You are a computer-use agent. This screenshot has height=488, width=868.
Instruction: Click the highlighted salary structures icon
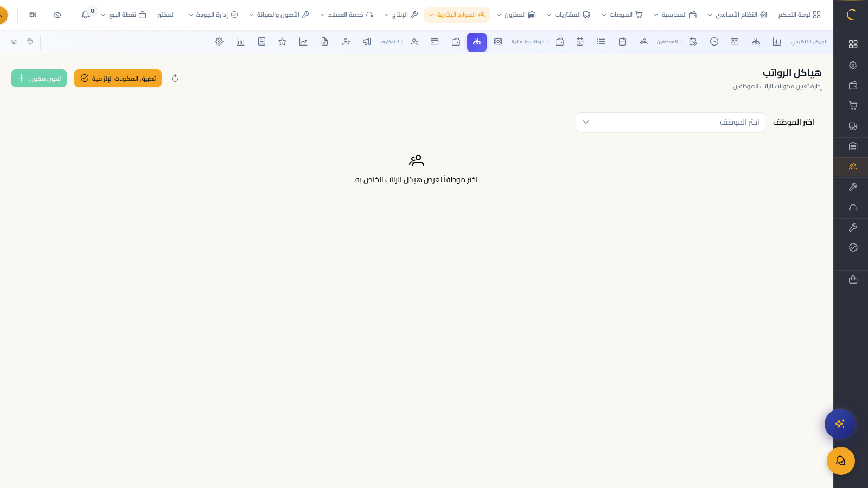pos(477,42)
